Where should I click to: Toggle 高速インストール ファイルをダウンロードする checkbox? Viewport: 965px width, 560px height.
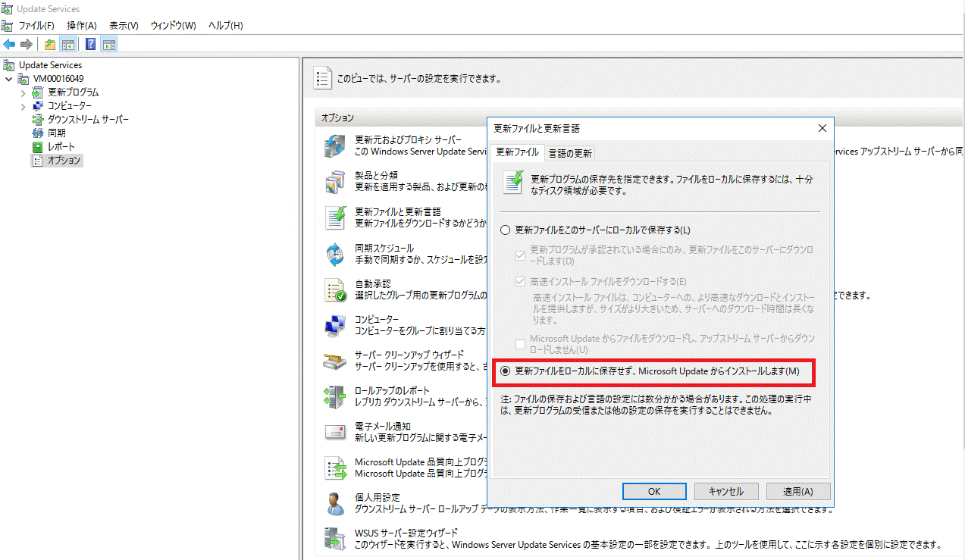520,281
